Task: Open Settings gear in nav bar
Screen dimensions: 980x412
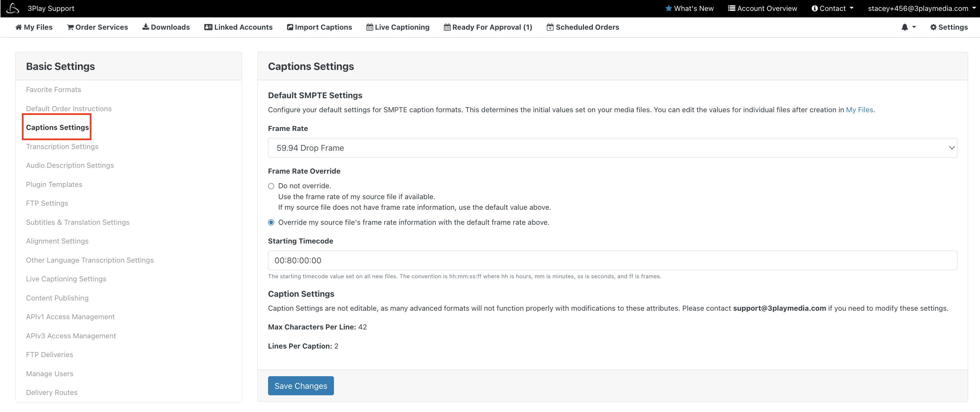Action: 949,27
